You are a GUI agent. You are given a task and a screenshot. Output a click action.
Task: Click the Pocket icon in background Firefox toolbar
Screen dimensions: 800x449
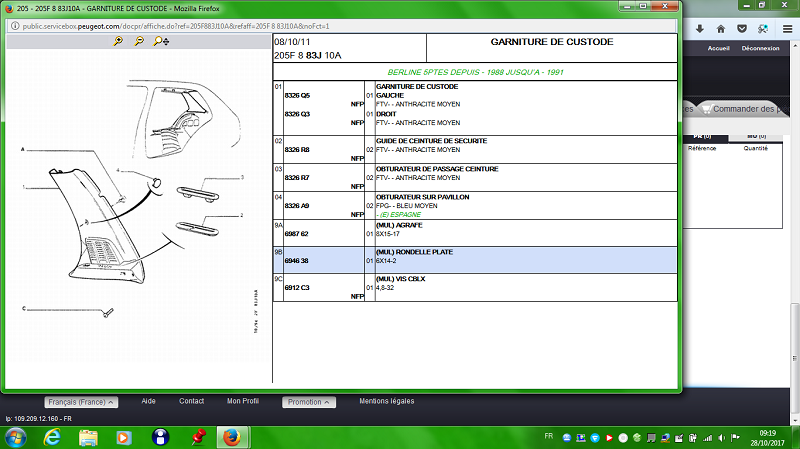tap(742, 29)
